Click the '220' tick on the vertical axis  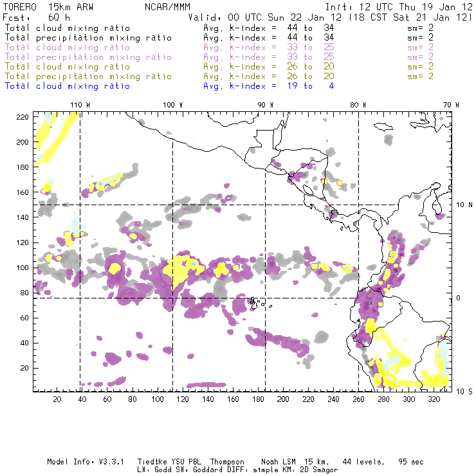coord(23,117)
